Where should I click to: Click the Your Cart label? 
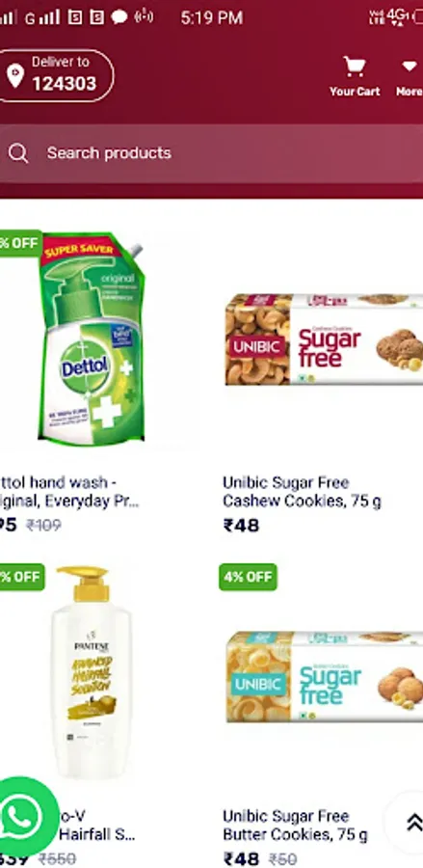(x=355, y=92)
